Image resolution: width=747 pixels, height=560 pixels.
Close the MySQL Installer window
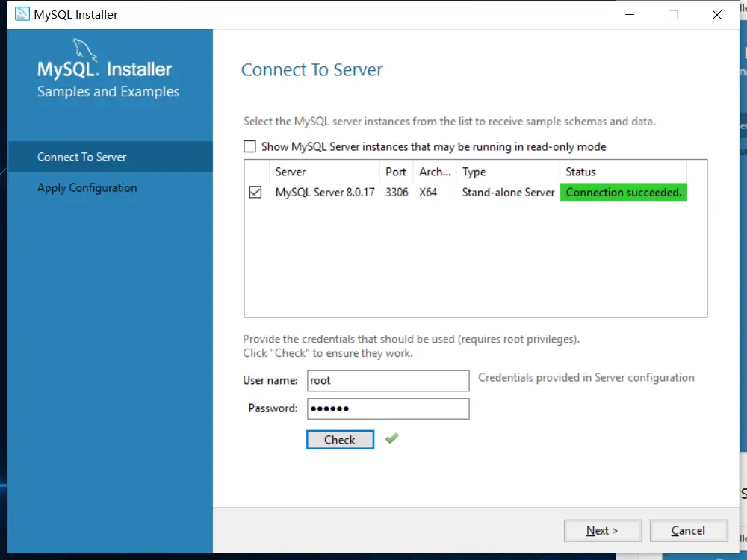coord(717,15)
